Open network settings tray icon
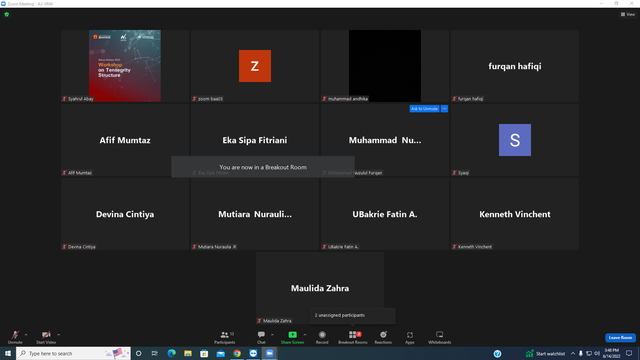The width and height of the screenshot is (640, 360). point(589,353)
